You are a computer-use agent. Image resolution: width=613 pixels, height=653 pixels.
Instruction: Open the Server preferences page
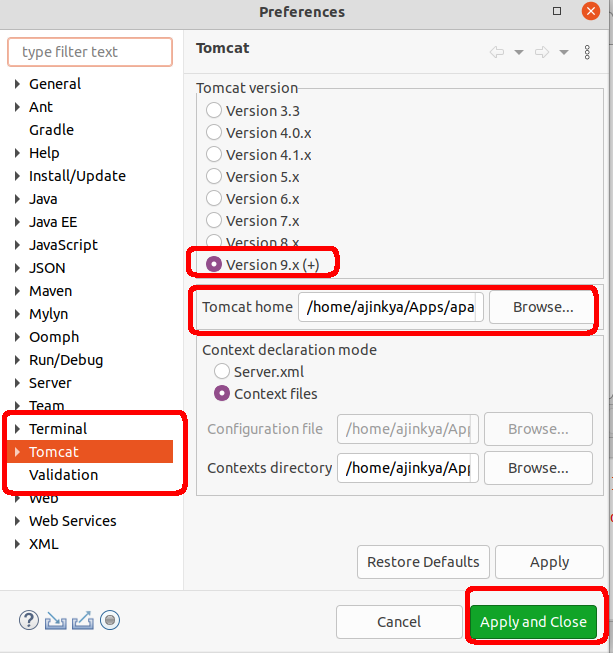(x=50, y=383)
